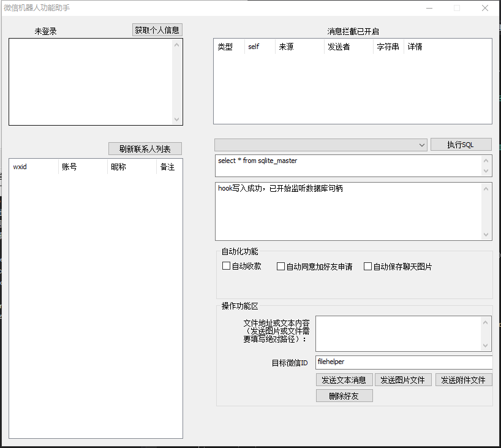The image size is (501, 448).
Task: Click the 字符串 column header
Action: (x=388, y=47)
